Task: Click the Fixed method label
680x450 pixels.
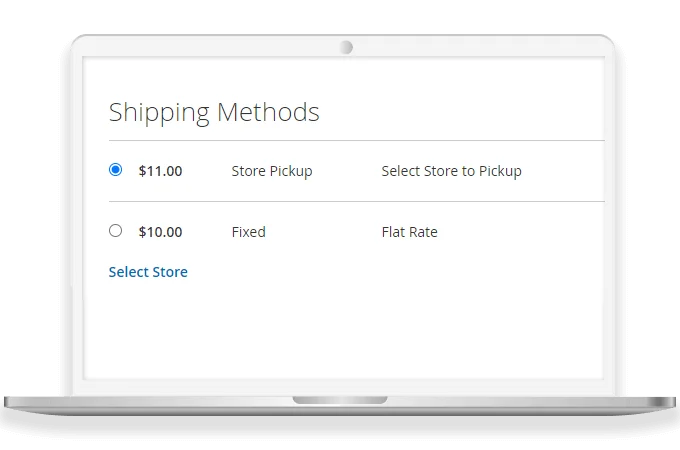Action: pyautogui.click(x=248, y=232)
